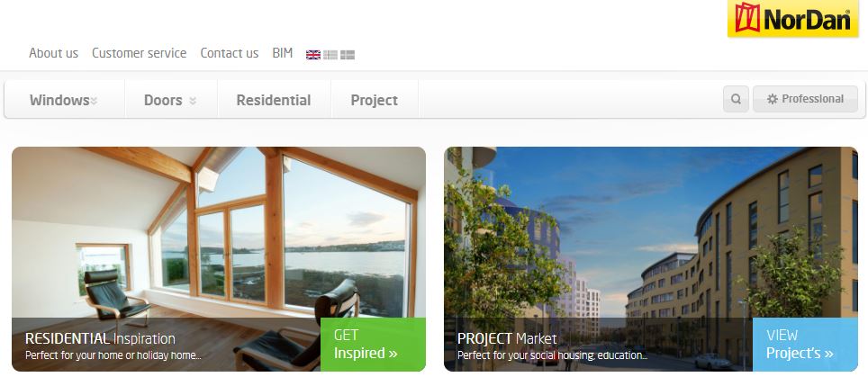Click the blue VIEW Project's button
Screen dimensions: 868x386
[x=806, y=345]
